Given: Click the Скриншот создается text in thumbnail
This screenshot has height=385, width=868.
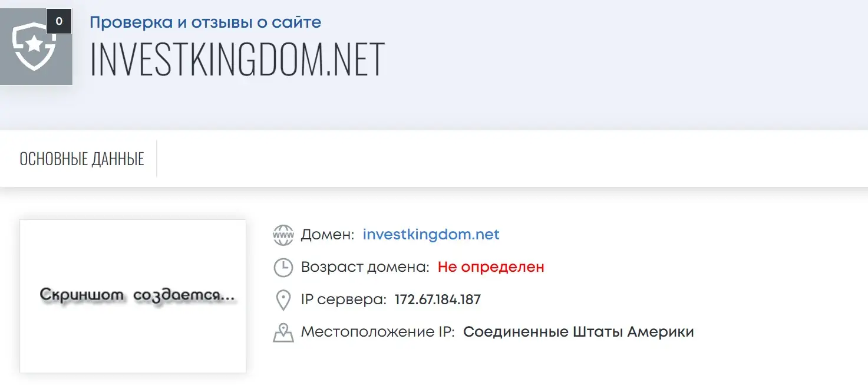Looking at the screenshot, I should [137, 295].
